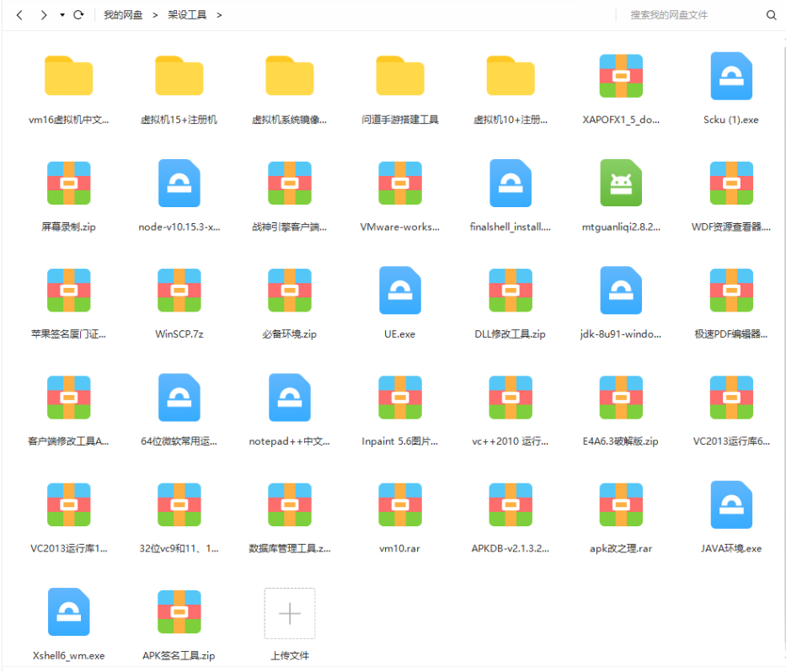Click the file name apk改之理.rar
Viewport: 786px width, 672px height.
tap(621, 548)
